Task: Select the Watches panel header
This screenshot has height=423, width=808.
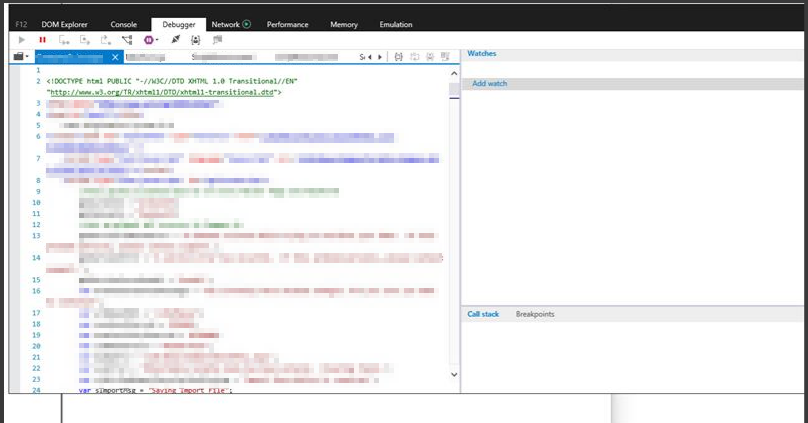Action: pyautogui.click(x=481, y=53)
